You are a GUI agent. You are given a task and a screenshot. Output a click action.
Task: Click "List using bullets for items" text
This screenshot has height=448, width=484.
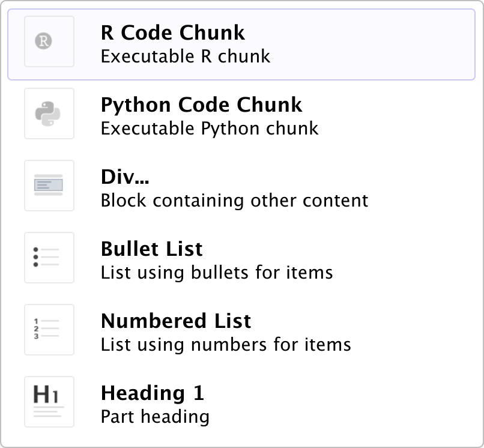click(x=216, y=273)
